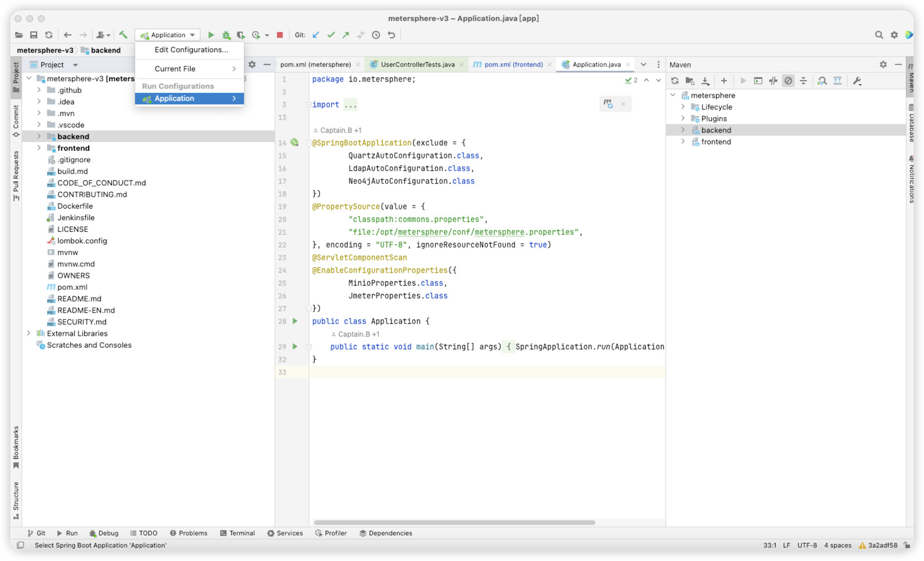Toggle the Project tool window stripe
924x561 pixels.
tap(16, 78)
